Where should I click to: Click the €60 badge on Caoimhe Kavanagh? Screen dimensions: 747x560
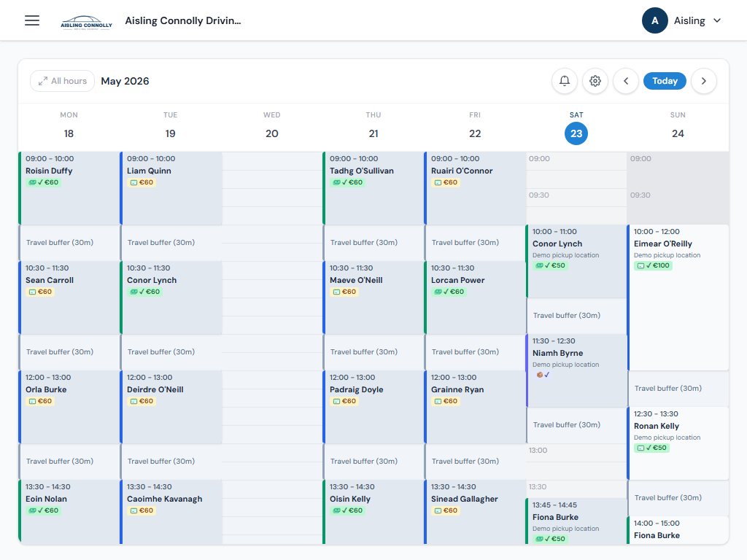(x=142, y=510)
